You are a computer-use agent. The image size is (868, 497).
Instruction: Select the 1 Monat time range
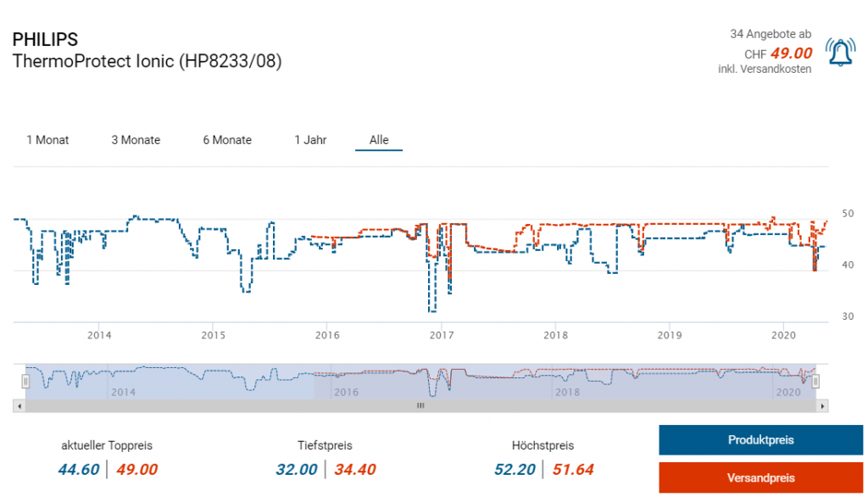47,140
